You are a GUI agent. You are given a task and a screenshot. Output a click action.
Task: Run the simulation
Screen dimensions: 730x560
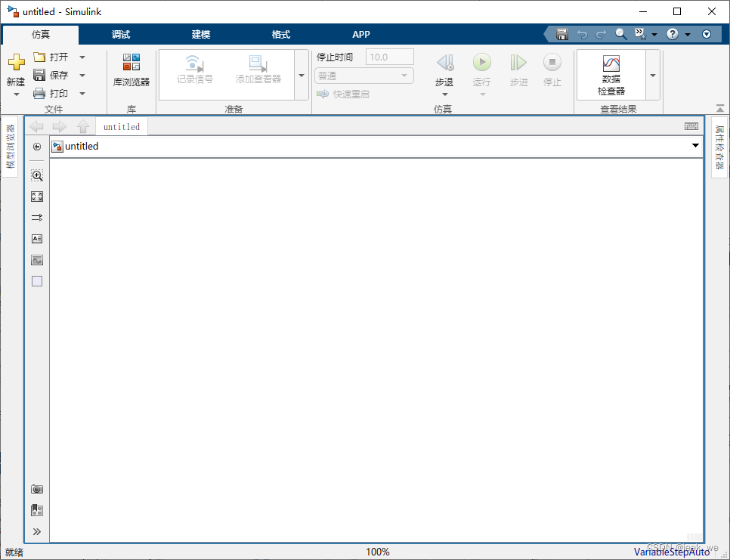click(483, 63)
